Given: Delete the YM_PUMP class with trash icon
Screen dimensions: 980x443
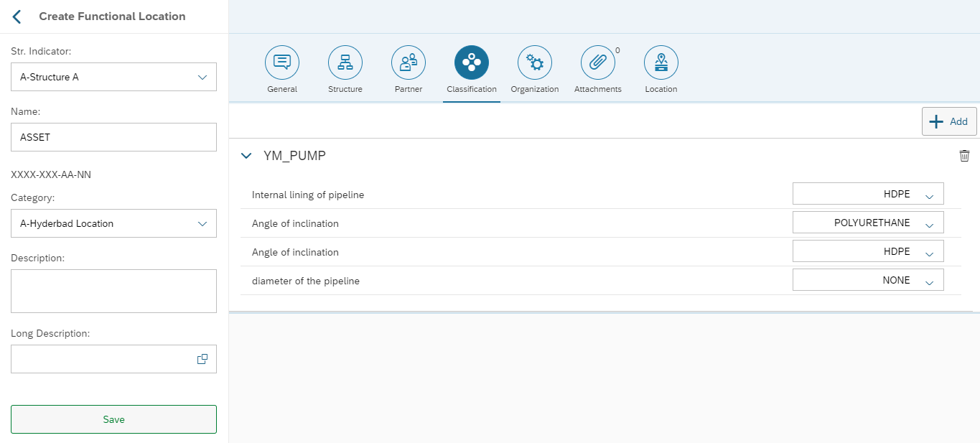Looking at the screenshot, I should (x=964, y=156).
